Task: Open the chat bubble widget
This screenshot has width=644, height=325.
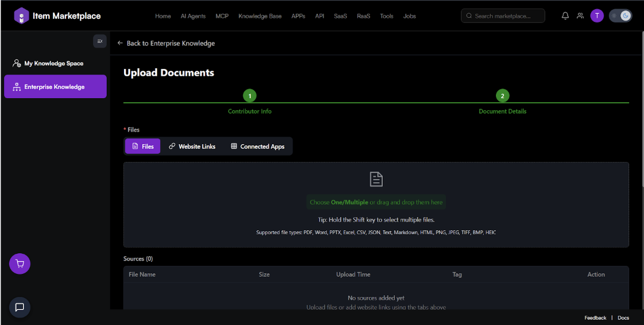Action: pyautogui.click(x=20, y=307)
